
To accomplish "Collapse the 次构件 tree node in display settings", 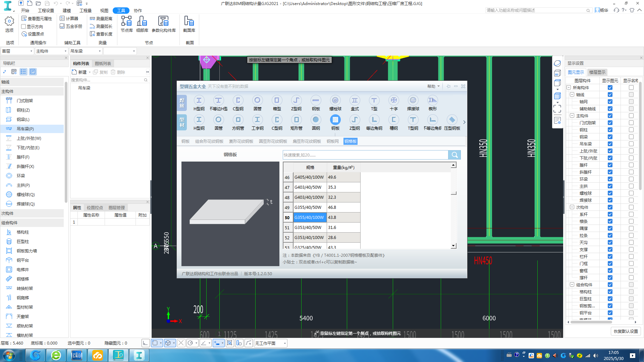I will [x=572, y=207].
